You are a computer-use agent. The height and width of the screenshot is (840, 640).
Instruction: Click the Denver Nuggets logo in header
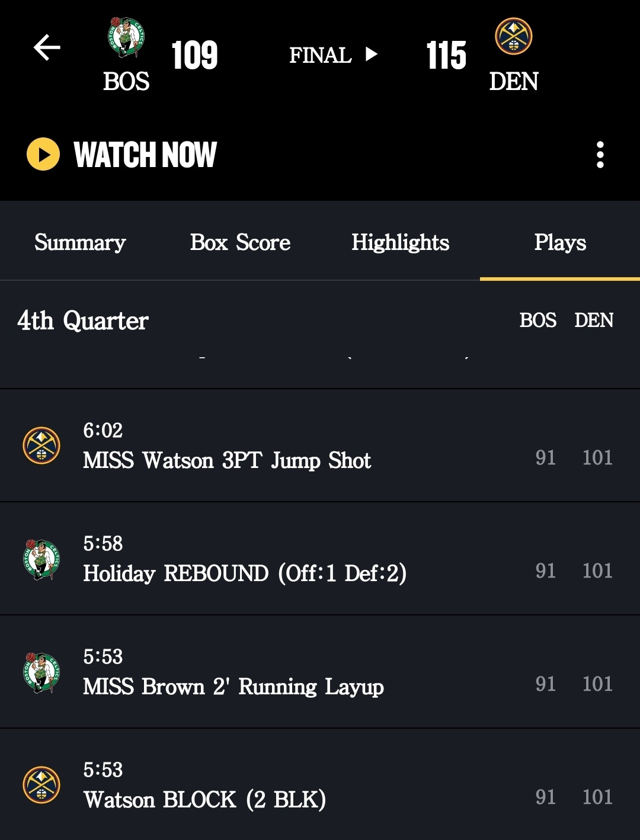point(513,37)
